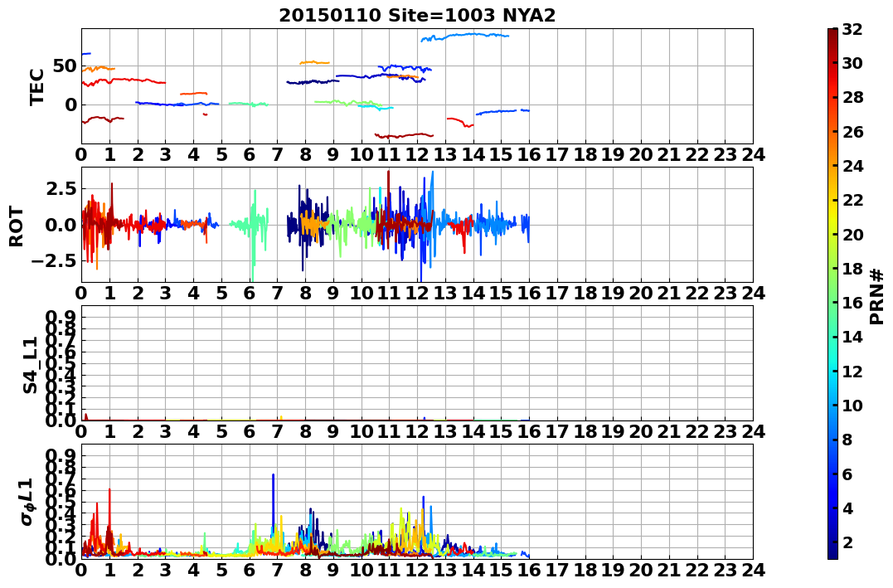Click hour 23 tick under σφL1 panel
This screenshot has height=588, width=893.
click(725, 570)
